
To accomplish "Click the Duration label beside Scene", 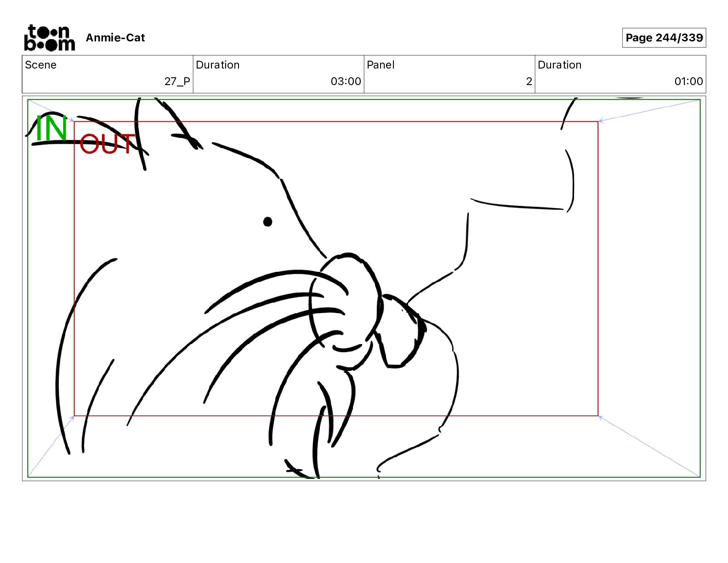I will click(218, 65).
